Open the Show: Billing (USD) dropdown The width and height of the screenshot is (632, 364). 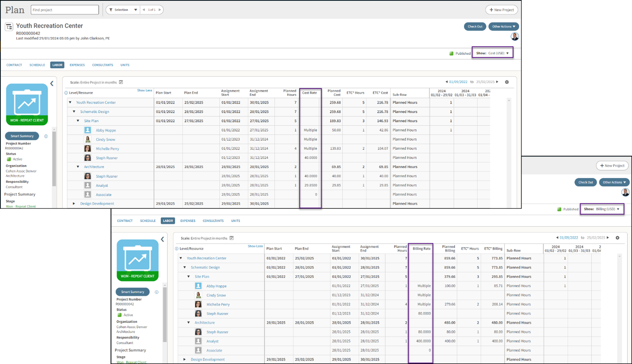[x=602, y=209]
